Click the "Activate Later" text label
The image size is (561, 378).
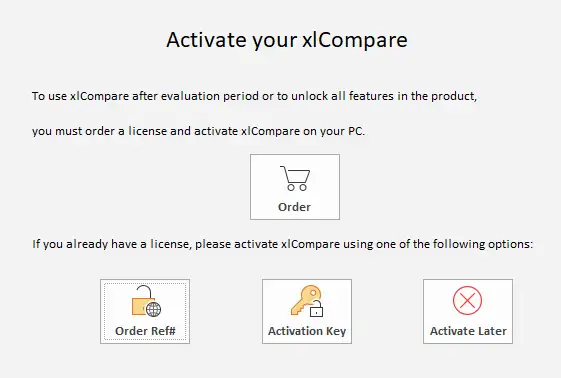(468, 331)
